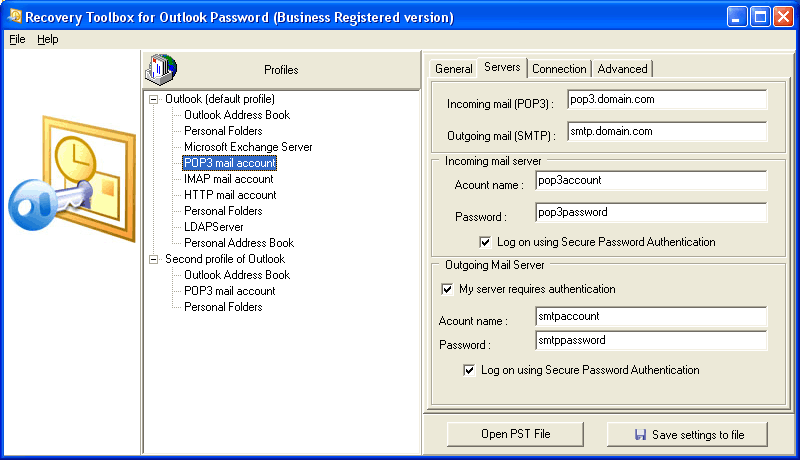The height and width of the screenshot is (460, 800).
Task: Click the app icon in title bar
Action: (x=16, y=17)
